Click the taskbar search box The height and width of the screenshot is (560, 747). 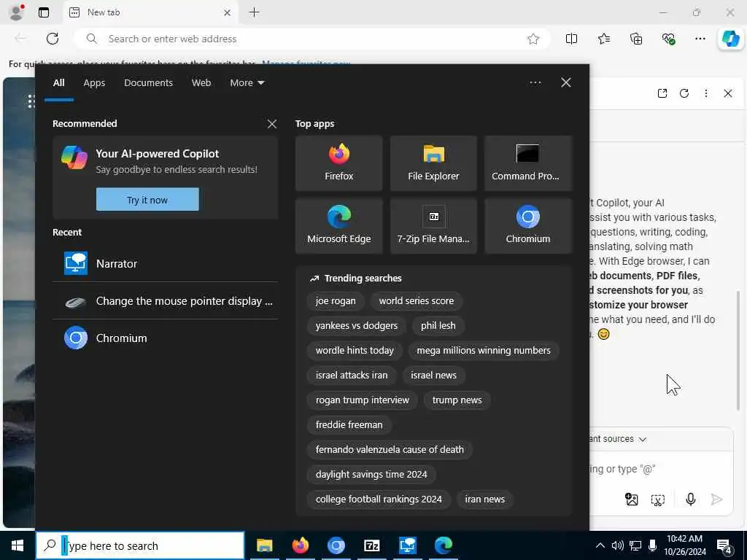pos(141,545)
